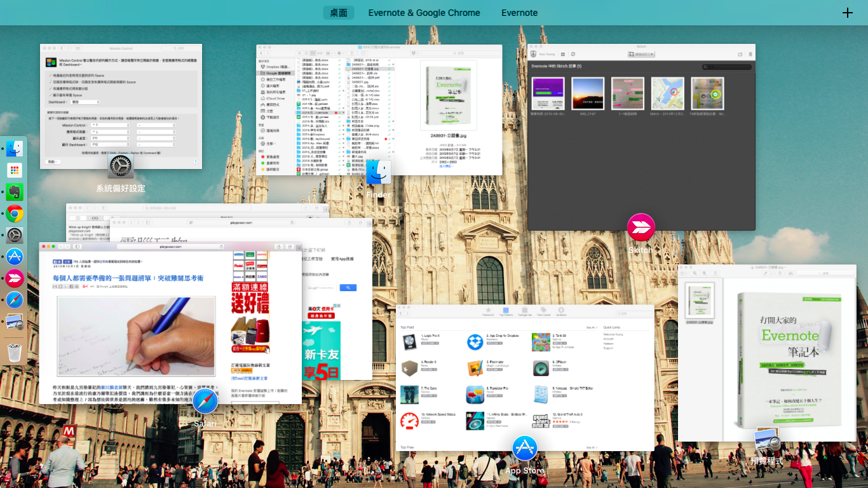Toggle the automatically rearrange Spaces checkbox
The image size is (868, 488).
coord(51,75)
